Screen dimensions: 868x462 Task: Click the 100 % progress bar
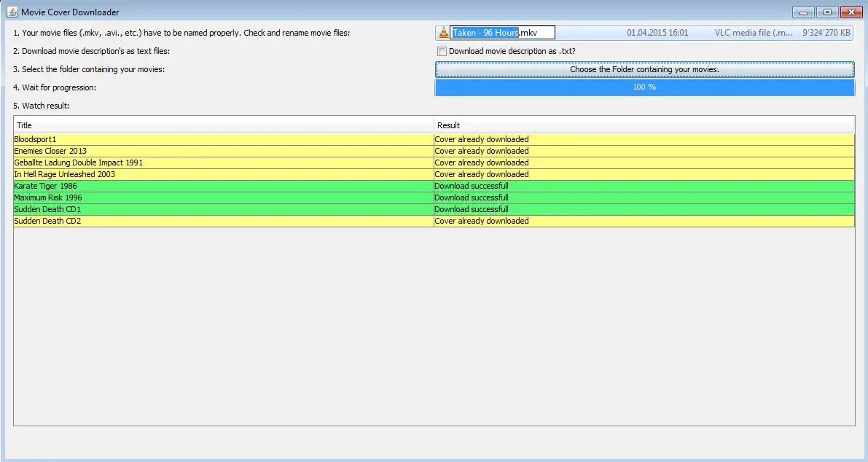pos(645,87)
